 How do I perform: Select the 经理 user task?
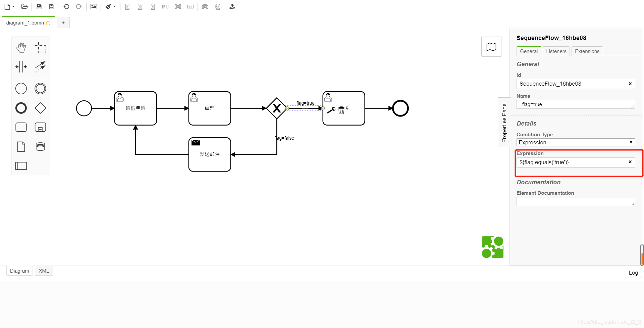(210, 108)
